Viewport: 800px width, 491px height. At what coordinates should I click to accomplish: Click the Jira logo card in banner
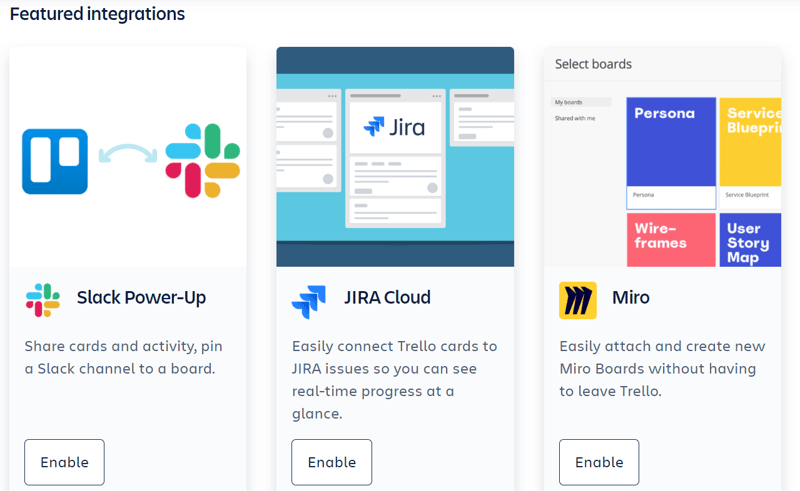pos(395,127)
